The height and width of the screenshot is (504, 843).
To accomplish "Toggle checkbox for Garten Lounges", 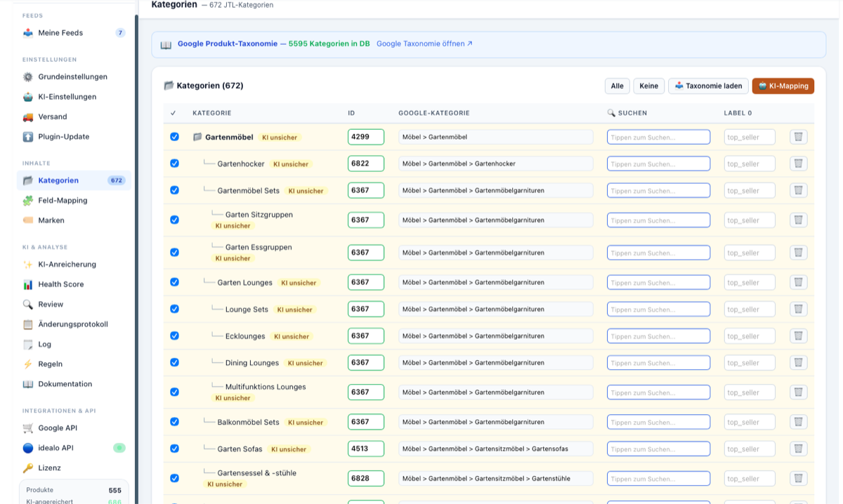I will tap(174, 282).
